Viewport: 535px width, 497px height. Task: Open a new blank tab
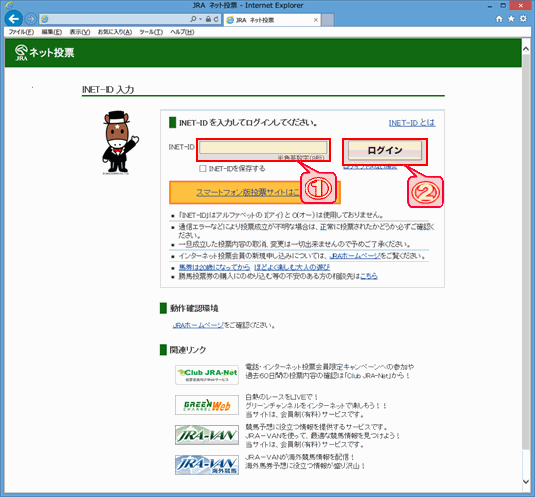pyautogui.click(x=328, y=20)
